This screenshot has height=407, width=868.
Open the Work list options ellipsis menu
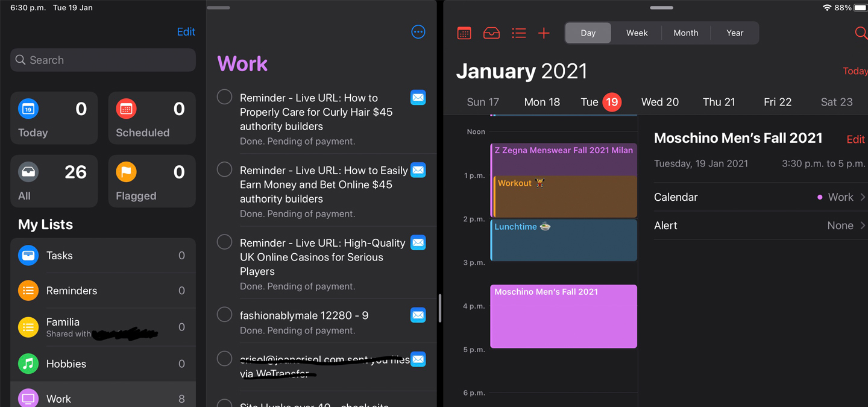(418, 32)
